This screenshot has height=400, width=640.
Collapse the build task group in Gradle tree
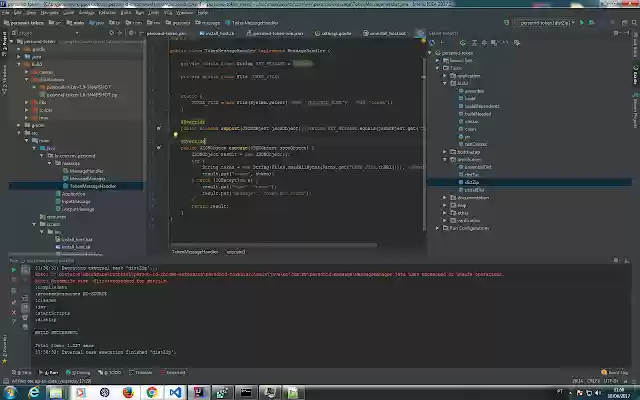(445, 83)
